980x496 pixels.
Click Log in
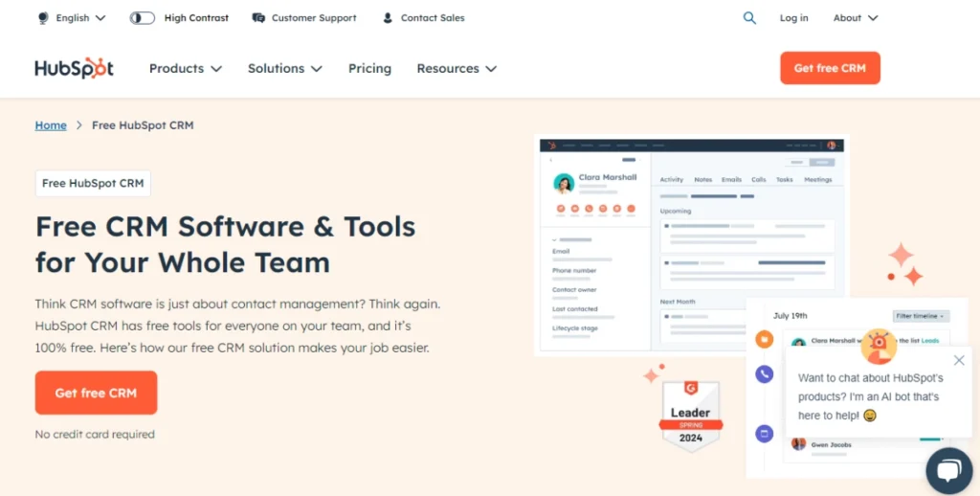pyautogui.click(x=793, y=18)
